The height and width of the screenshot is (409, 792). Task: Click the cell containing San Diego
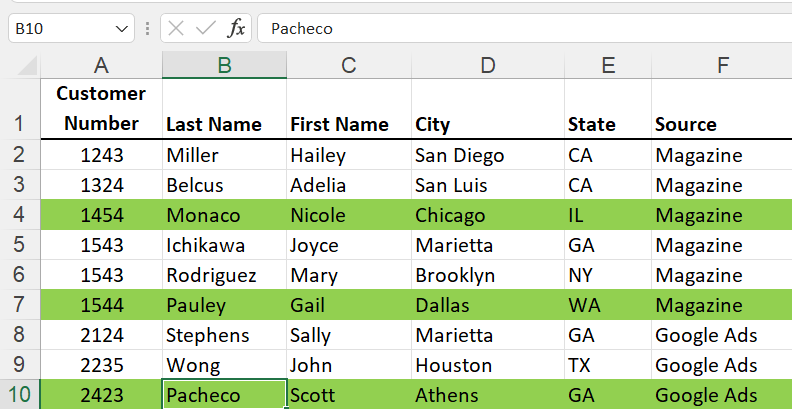click(x=488, y=155)
